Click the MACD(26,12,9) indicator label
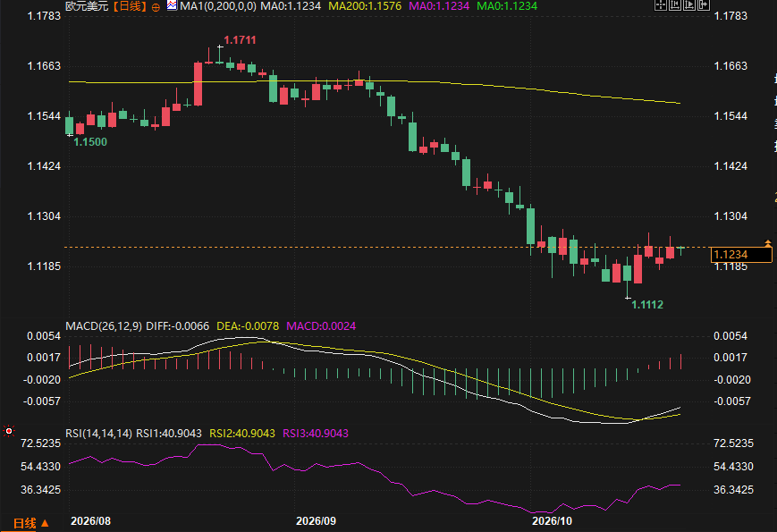Screen dimensions: 777x532 click(104, 326)
